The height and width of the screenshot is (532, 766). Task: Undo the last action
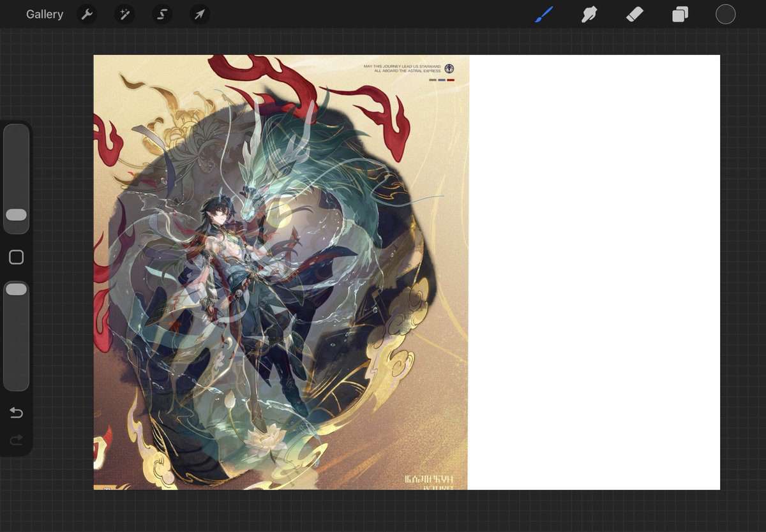point(17,413)
